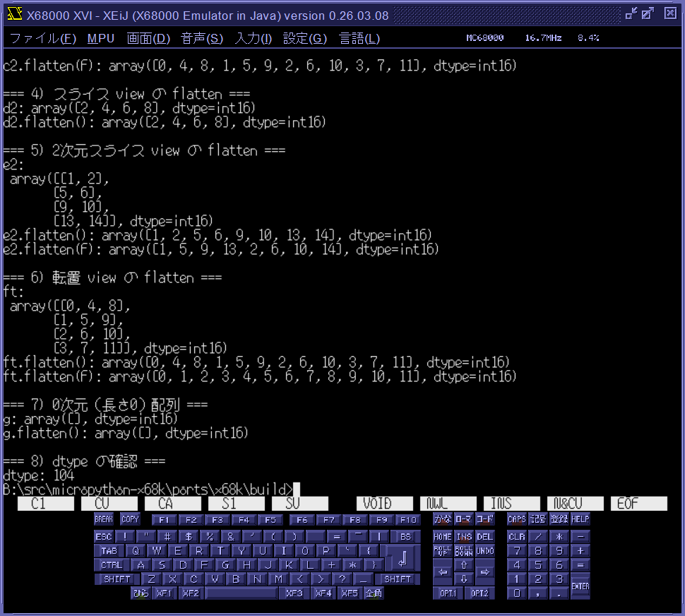The height and width of the screenshot is (616, 685).
Task: Click the XEiJ app icon in title bar
Action: tap(15, 14)
